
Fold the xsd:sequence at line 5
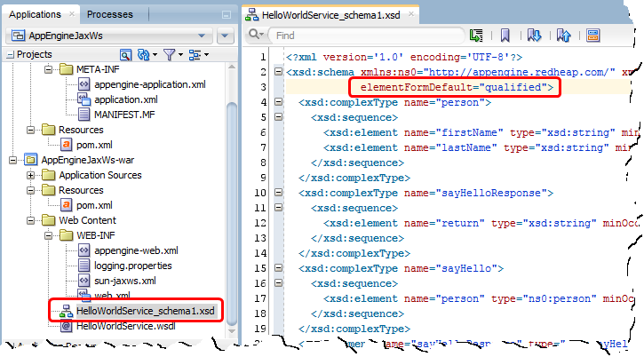[x=278, y=117]
